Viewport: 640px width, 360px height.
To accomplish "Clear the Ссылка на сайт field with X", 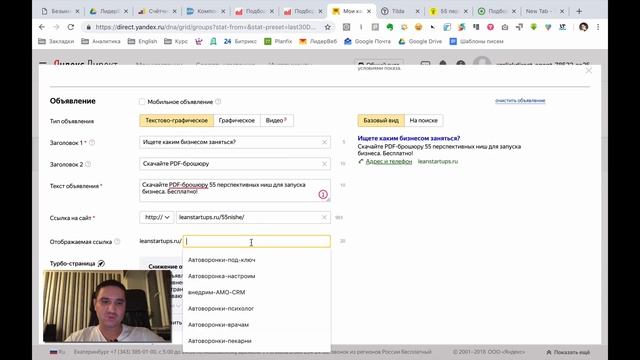I will coord(324,217).
